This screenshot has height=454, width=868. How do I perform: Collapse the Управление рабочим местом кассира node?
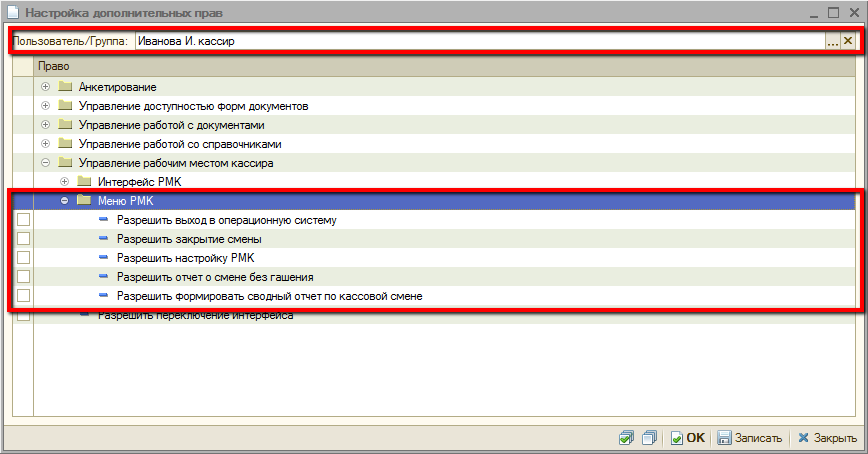[x=45, y=163]
